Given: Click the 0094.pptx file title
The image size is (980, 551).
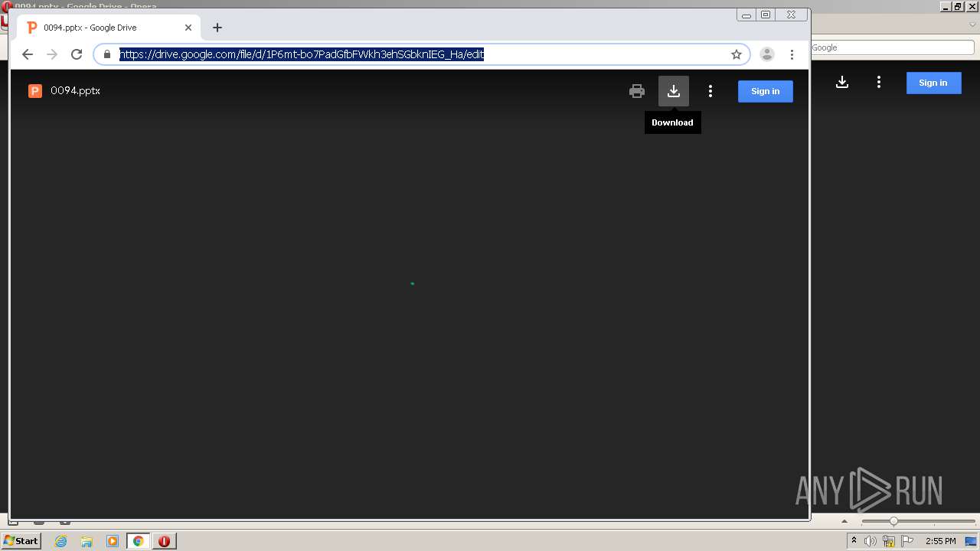Looking at the screenshot, I should tap(75, 91).
